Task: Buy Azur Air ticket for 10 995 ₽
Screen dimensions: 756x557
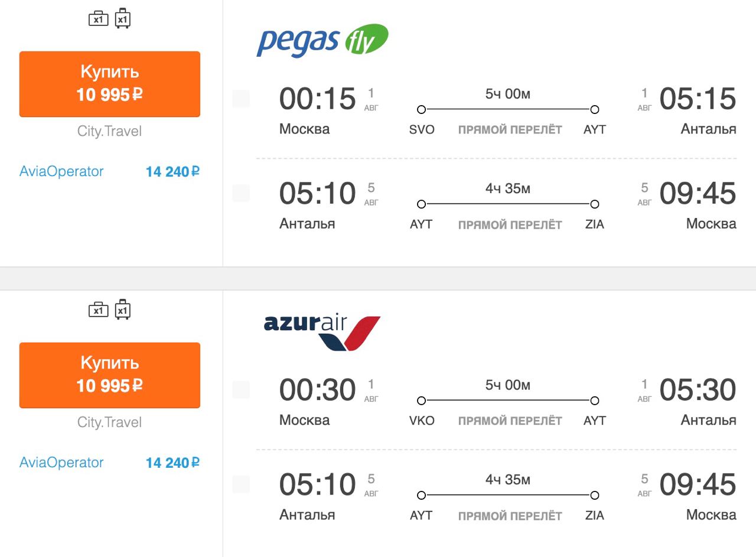Action: point(110,375)
